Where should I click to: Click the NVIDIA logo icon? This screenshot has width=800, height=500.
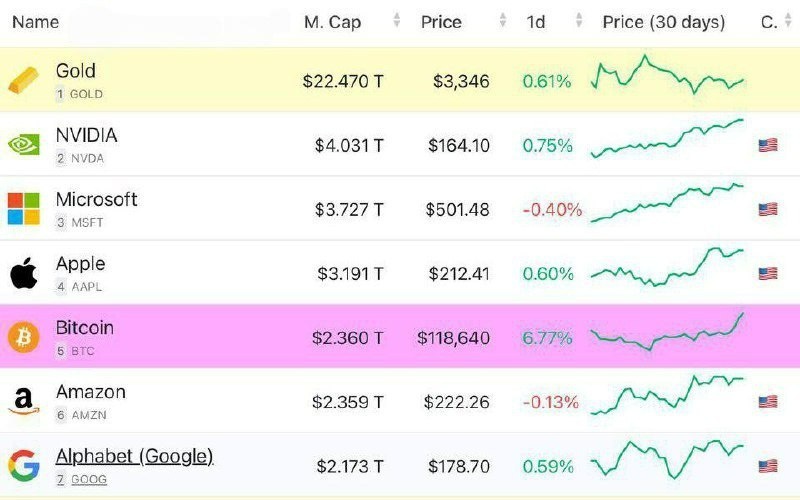tap(24, 145)
